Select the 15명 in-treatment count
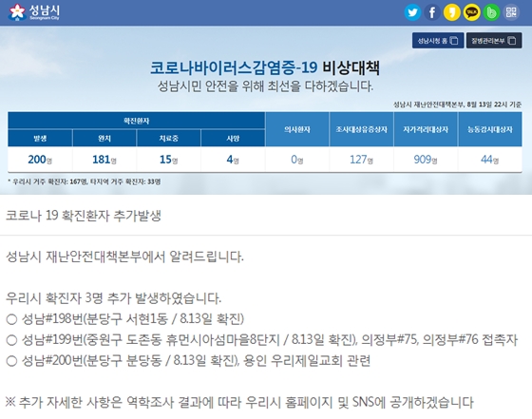Image resolution: width=532 pixels, height=419 pixels. pos(169,159)
